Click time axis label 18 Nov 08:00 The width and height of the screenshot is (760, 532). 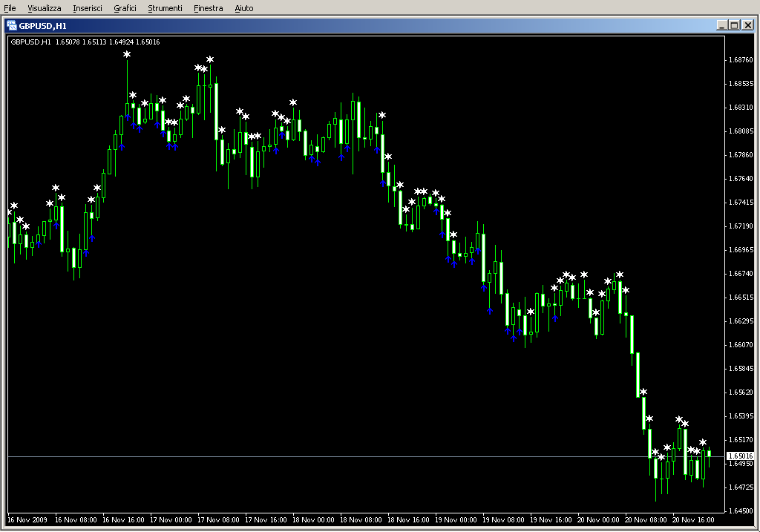click(361, 520)
